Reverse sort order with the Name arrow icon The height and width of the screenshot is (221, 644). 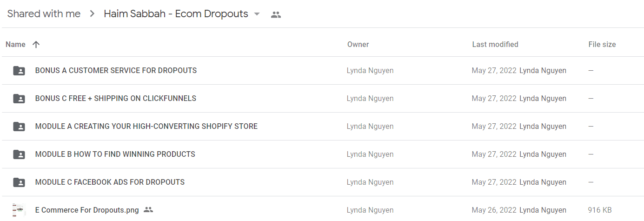[x=36, y=45]
